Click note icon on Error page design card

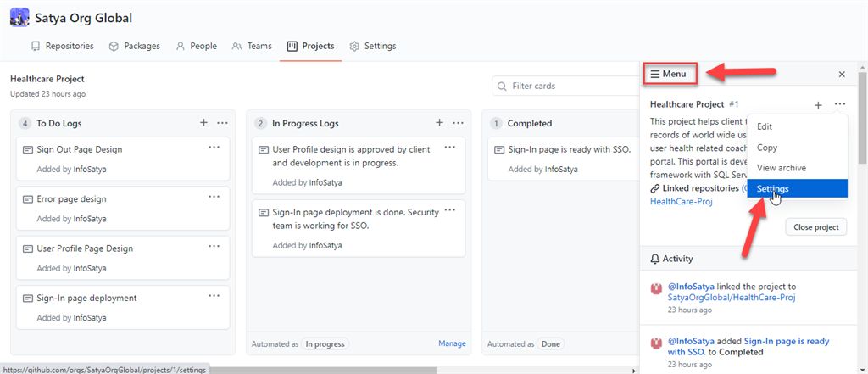click(28, 199)
